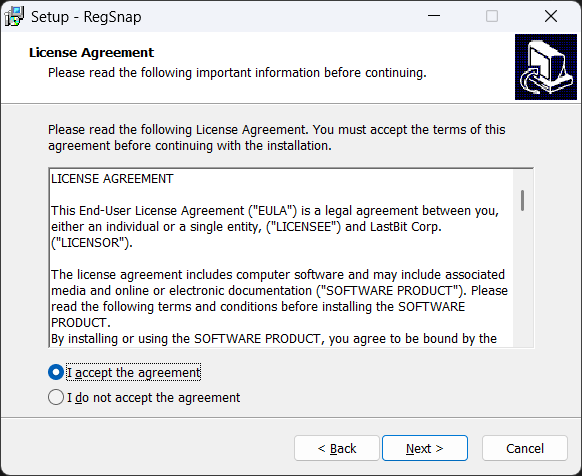Image resolution: width=582 pixels, height=476 pixels.
Task: Click the line mentioning LastBit Corp.
Action: pos(246,226)
